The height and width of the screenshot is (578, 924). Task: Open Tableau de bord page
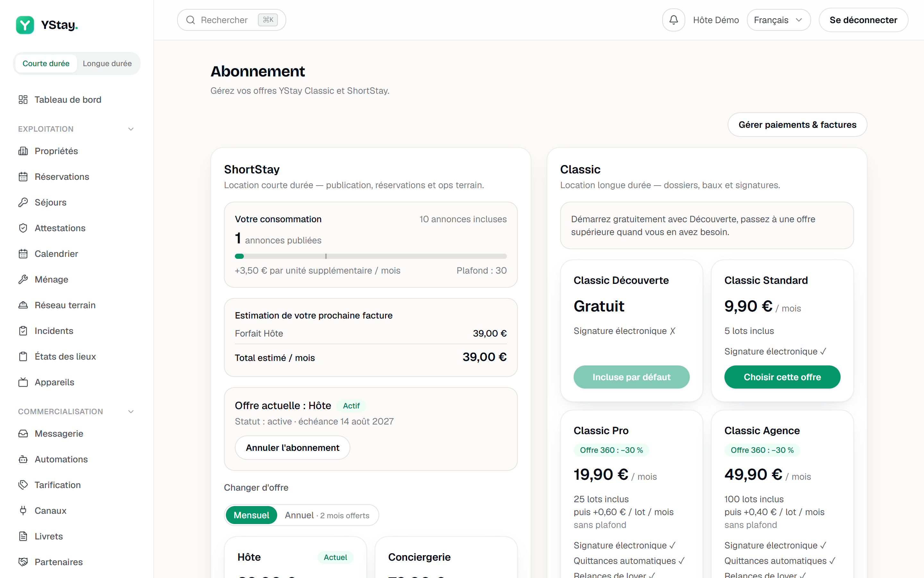(76, 100)
